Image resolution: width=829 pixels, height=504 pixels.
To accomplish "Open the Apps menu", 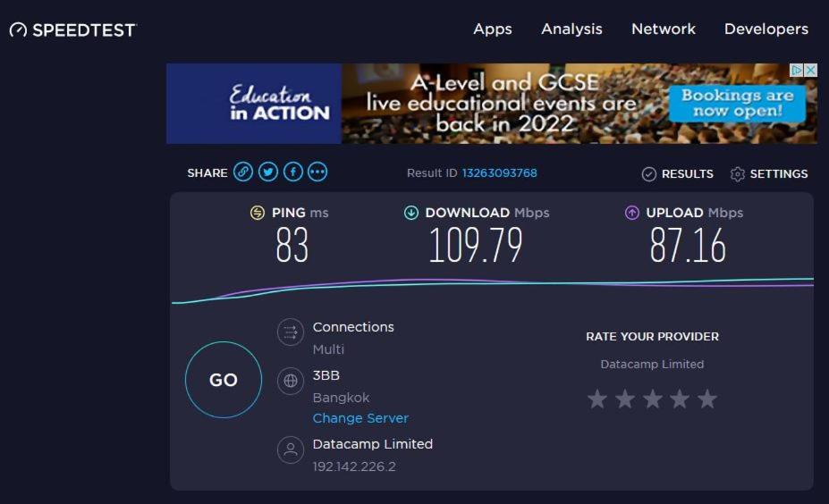I will [492, 29].
